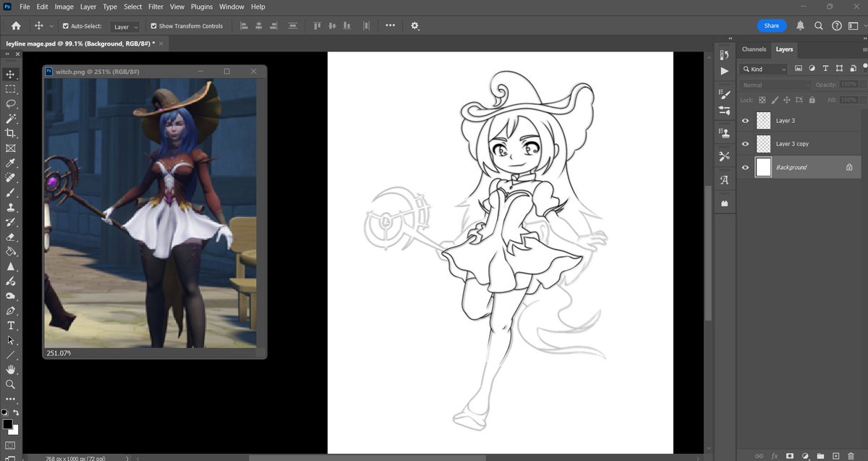Open the Clone Source panel icon

pyautogui.click(x=724, y=133)
